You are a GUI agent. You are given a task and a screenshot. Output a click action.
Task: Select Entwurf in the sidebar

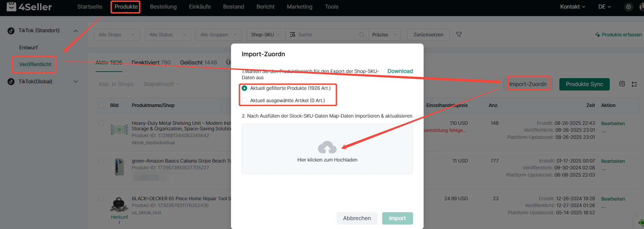tap(28, 48)
